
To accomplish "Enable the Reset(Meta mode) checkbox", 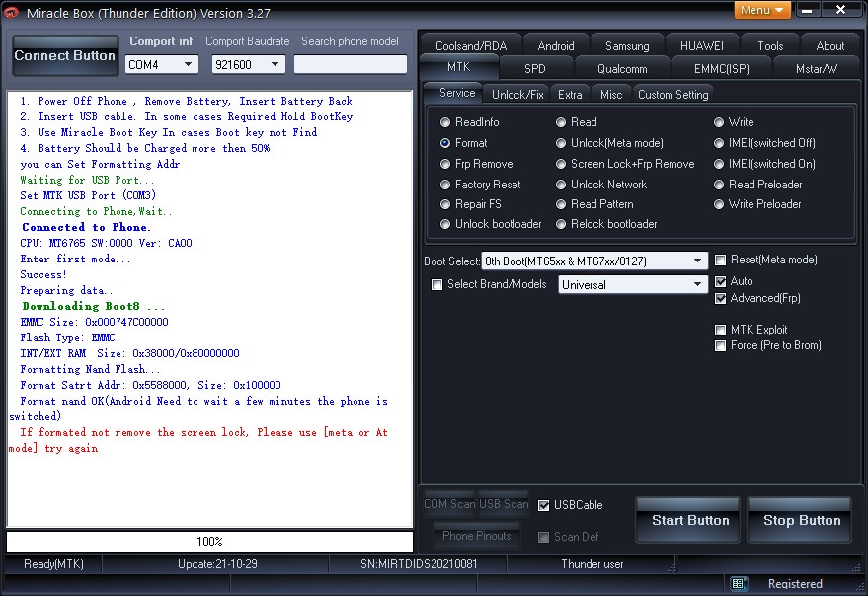I will [720, 260].
